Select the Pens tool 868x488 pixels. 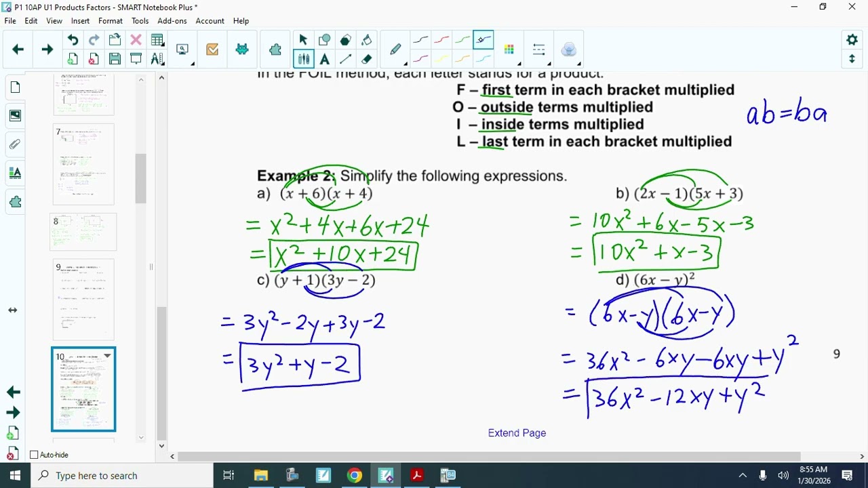click(303, 59)
